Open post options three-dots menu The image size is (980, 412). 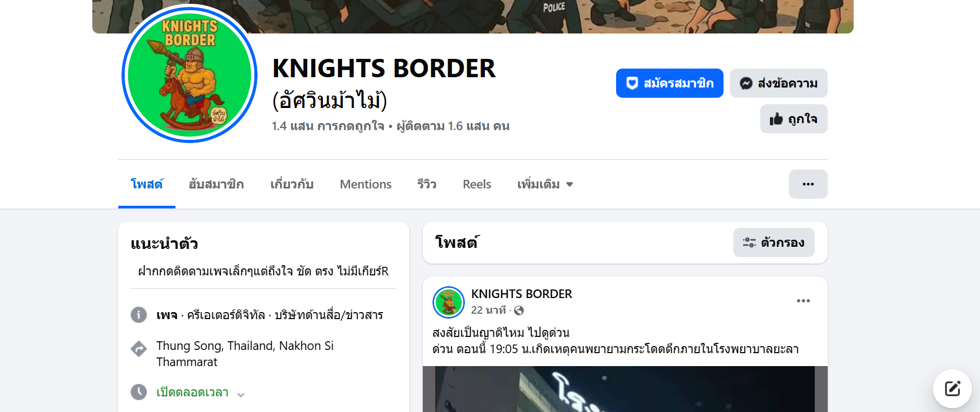pyautogui.click(x=803, y=301)
